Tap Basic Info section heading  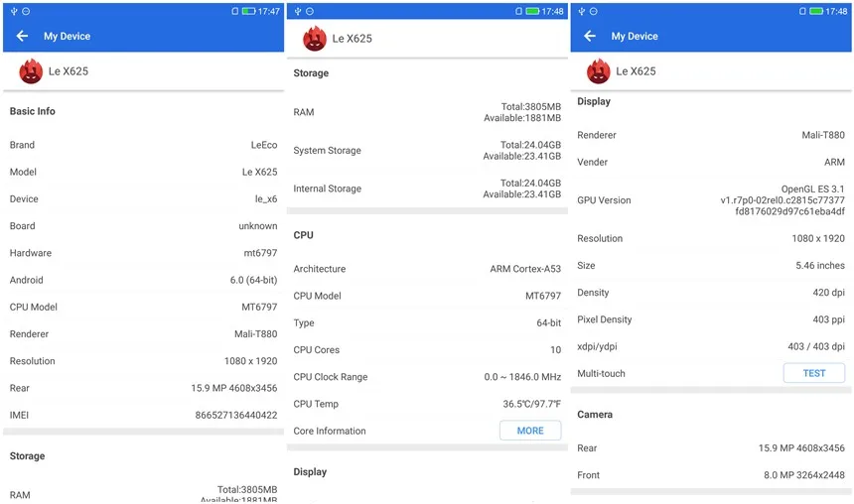pos(32,111)
